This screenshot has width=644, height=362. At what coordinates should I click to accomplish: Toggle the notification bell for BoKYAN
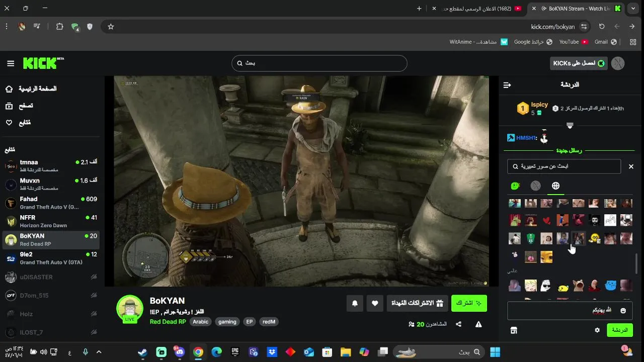tap(355, 303)
